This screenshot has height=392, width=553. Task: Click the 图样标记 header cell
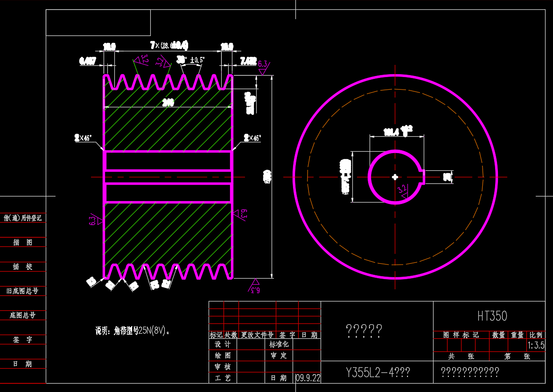coord(461,335)
